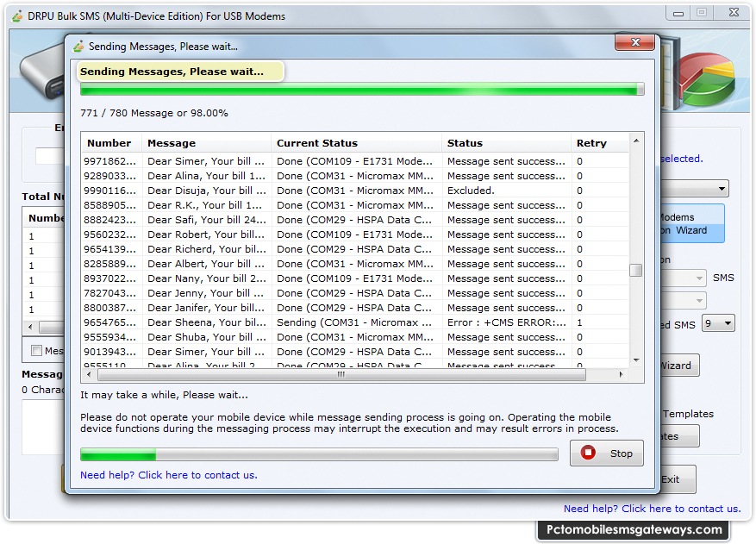Minimize the DRPU Bulk SMS main window
This screenshot has width=756, height=544.
click(678, 13)
